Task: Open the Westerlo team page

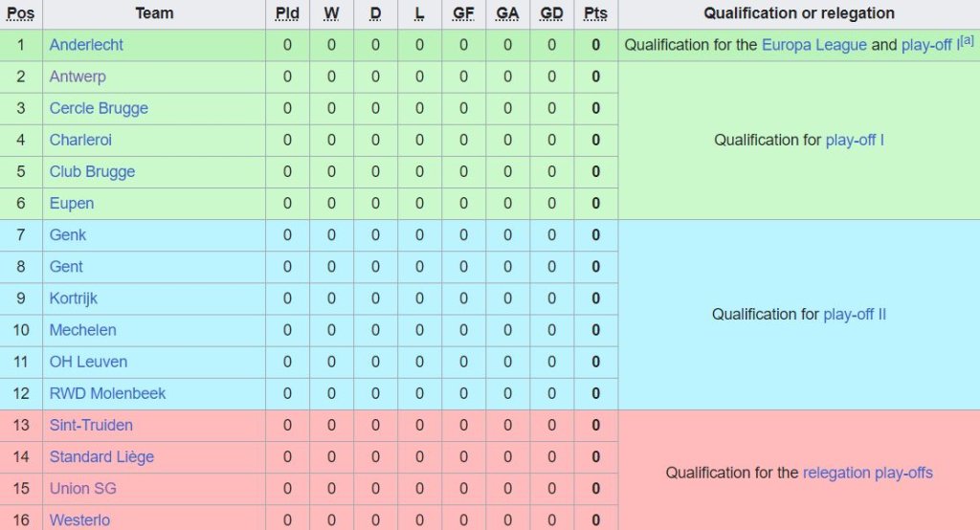Action: [79, 520]
